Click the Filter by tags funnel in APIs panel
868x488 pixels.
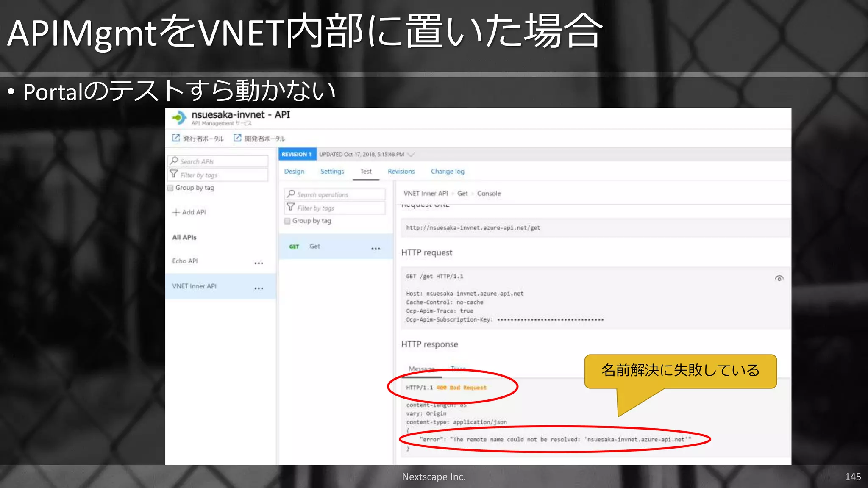174,175
